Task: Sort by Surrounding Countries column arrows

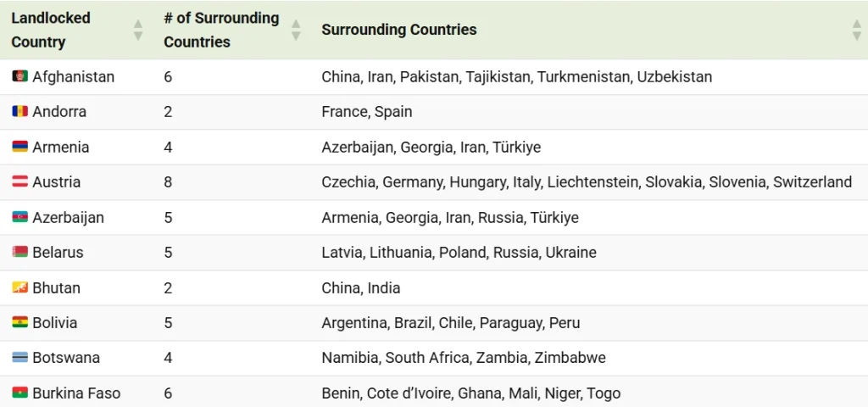Action: coord(856,30)
